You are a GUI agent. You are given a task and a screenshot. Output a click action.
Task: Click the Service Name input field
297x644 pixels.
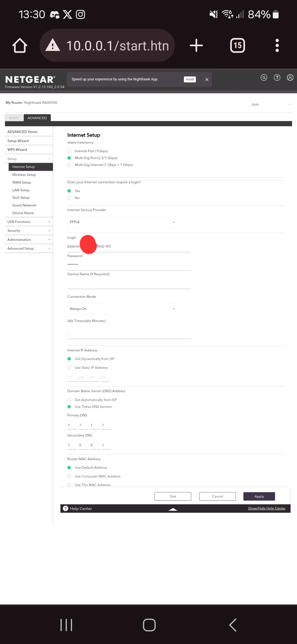coord(129,283)
